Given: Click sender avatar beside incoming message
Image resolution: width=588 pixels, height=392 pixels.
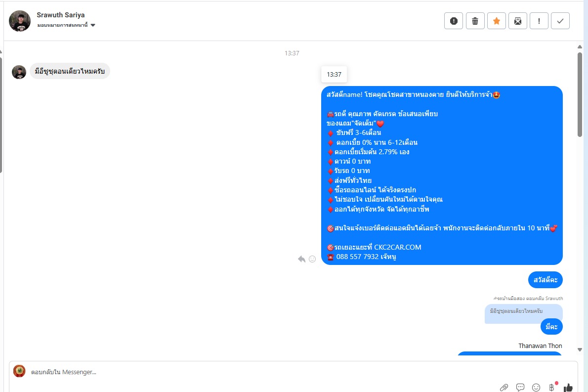Looking at the screenshot, I should (x=19, y=72).
